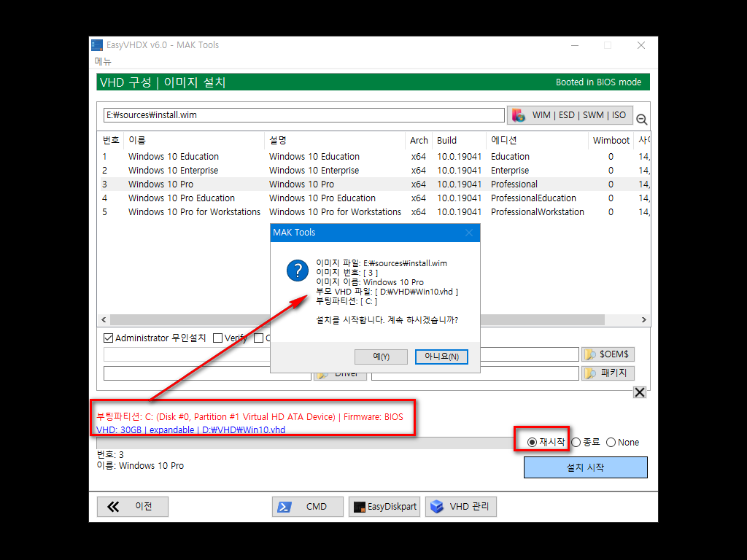Sort by Wimboot column header
The image size is (747, 560).
611,141
